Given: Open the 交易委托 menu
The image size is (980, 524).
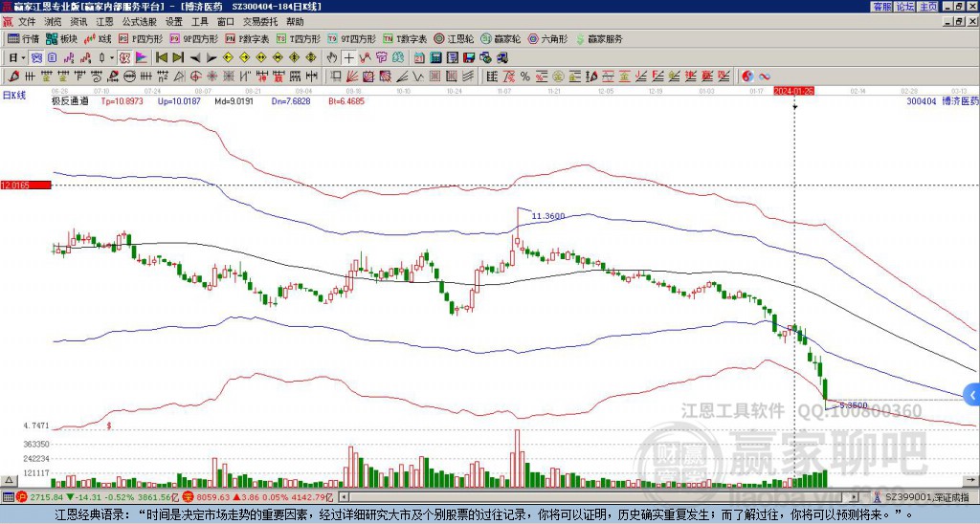Looking at the screenshot, I should [260, 21].
